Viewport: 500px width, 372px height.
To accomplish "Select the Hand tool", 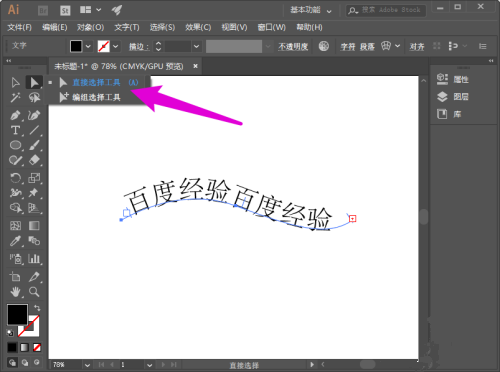I will point(15,292).
